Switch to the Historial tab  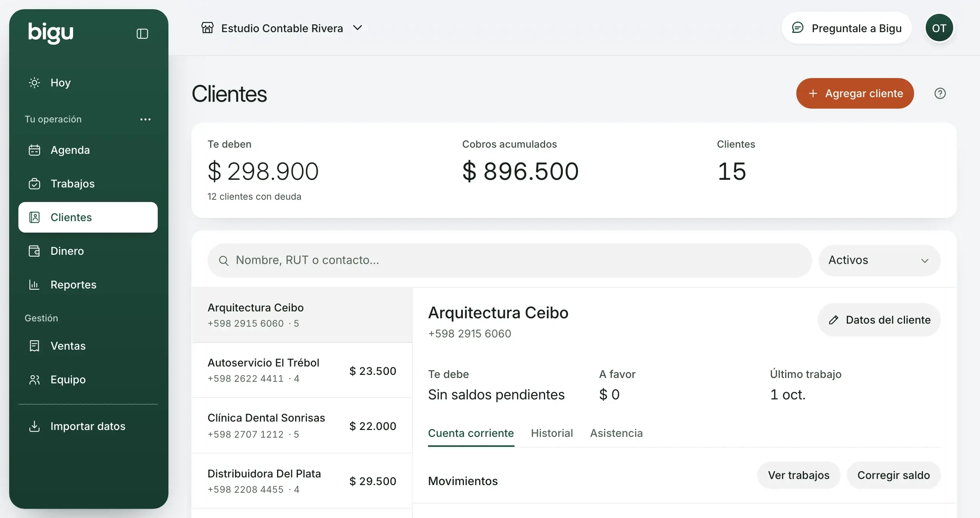click(x=552, y=433)
